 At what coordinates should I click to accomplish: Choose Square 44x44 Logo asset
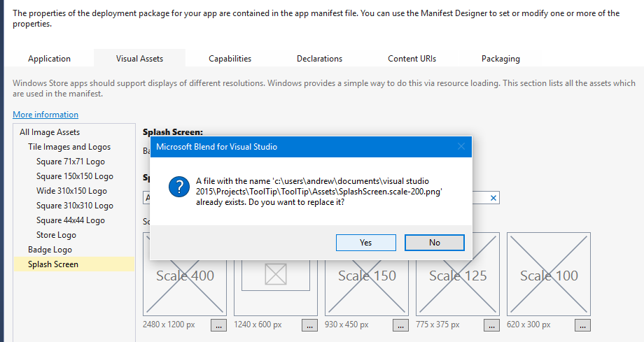point(71,220)
